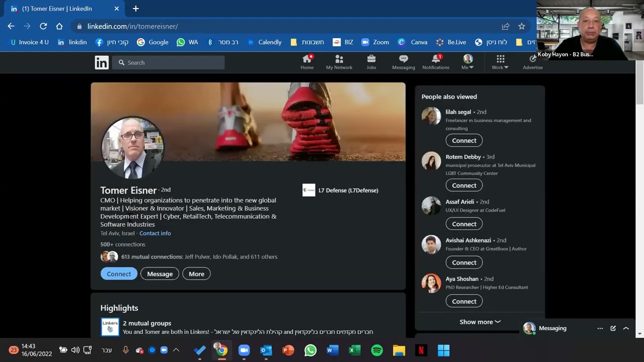
Task: Open the Be.Live bookmark
Action: (x=451, y=42)
